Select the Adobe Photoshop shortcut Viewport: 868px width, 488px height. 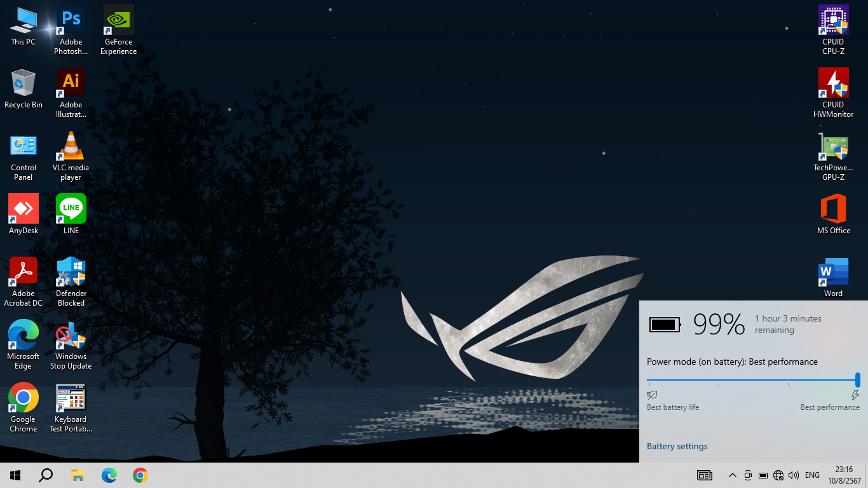71,30
